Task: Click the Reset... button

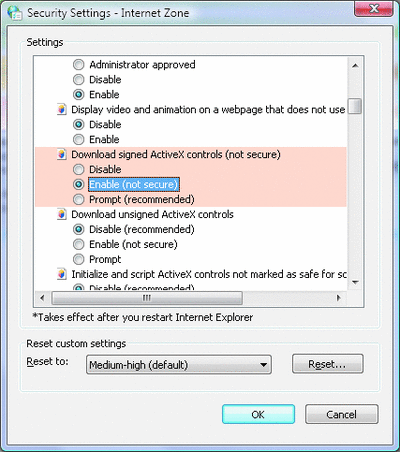Action: pos(328,364)
